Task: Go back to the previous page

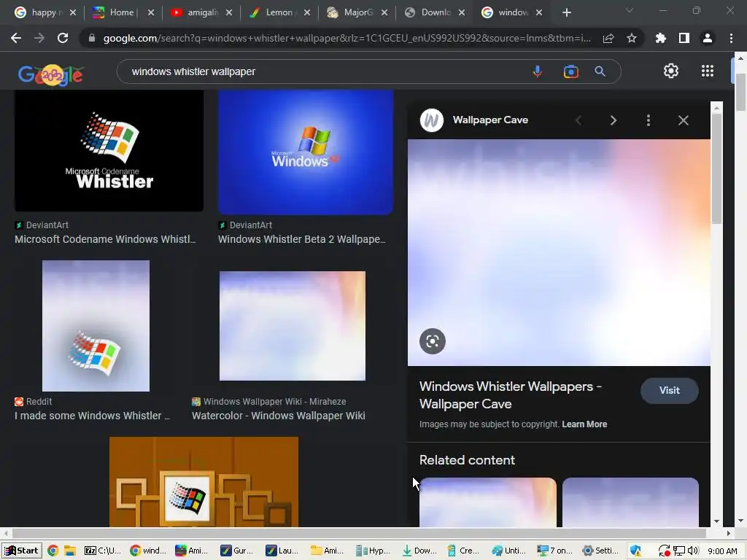Action: click(16, 38)
